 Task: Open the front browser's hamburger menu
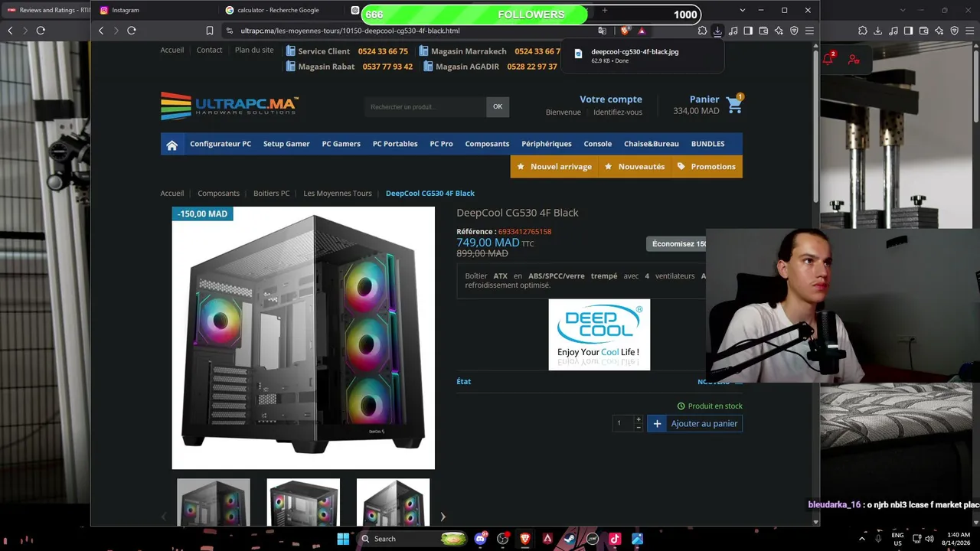pyautogui.click(x=809, y=31)
